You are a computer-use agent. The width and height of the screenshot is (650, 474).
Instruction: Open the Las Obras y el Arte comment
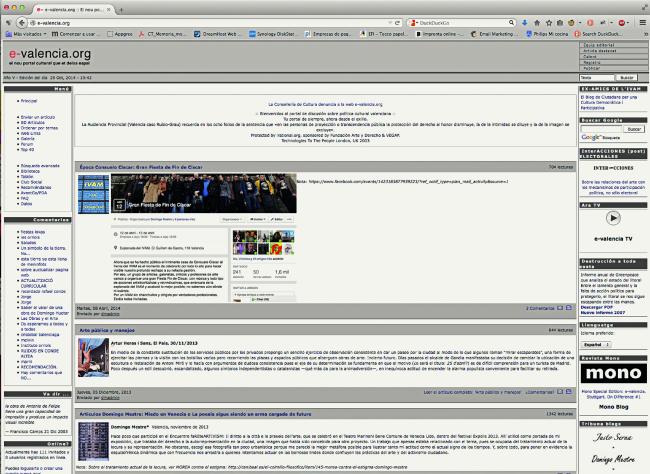click(39, 318)
